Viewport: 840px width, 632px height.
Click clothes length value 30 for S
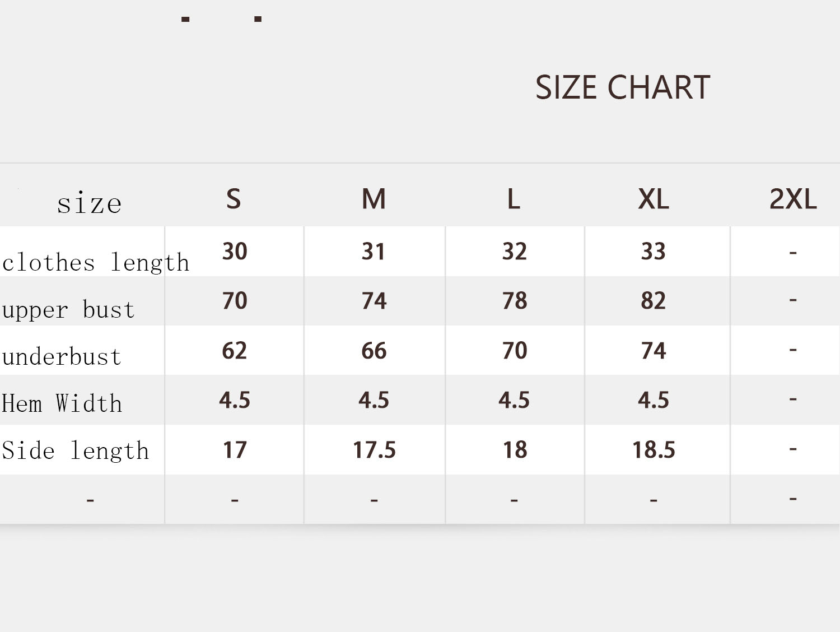[x=235, y=252]
